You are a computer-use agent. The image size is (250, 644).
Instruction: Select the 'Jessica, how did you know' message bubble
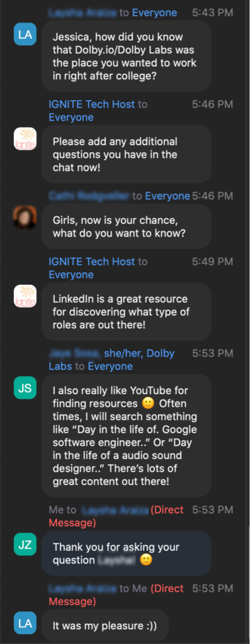tap(126, 56)
